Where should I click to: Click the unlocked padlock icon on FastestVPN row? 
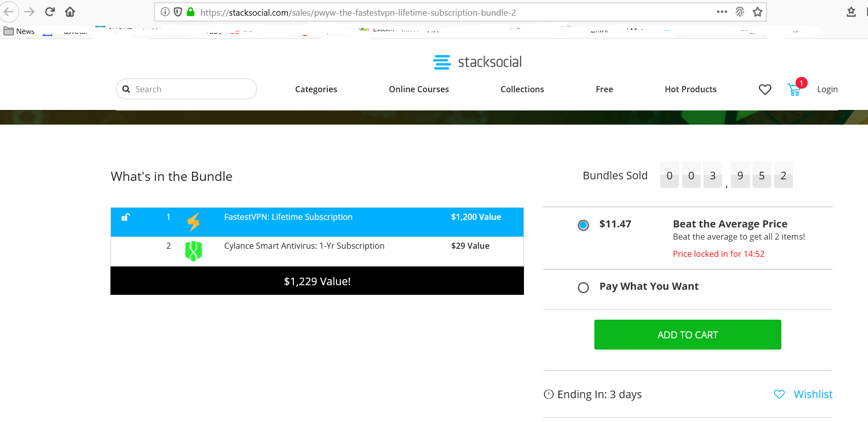click(x=126, y=217)
